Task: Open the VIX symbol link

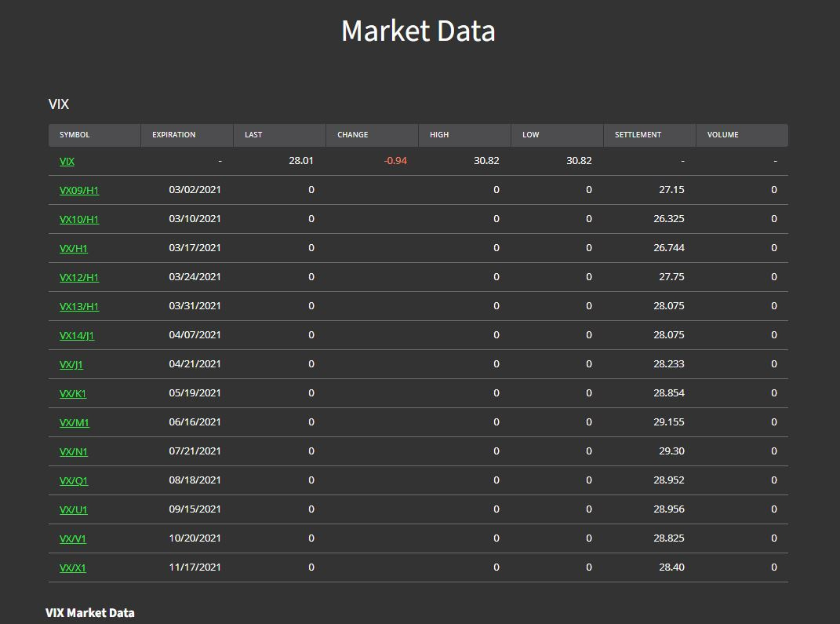Action: (67, 162)
